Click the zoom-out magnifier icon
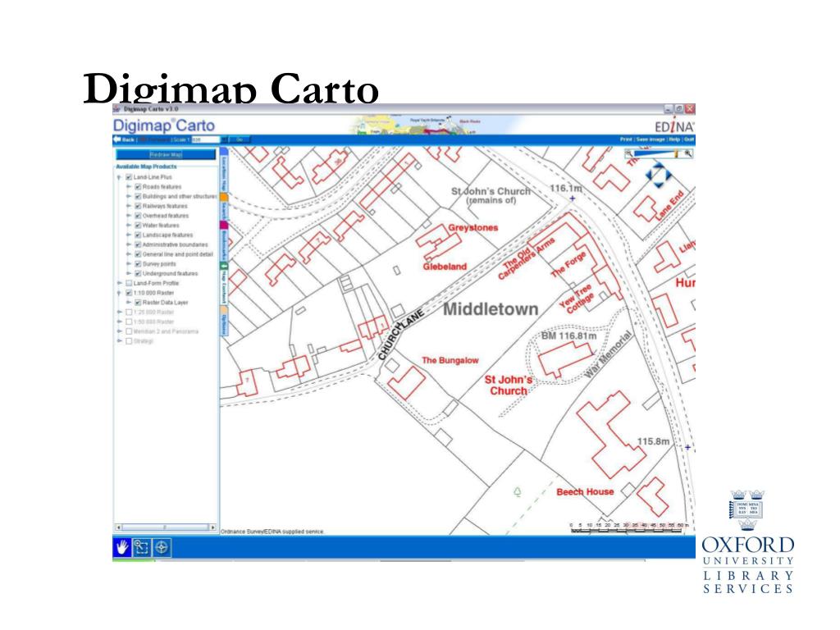840x630 pixels. click(x=629, y=153)
